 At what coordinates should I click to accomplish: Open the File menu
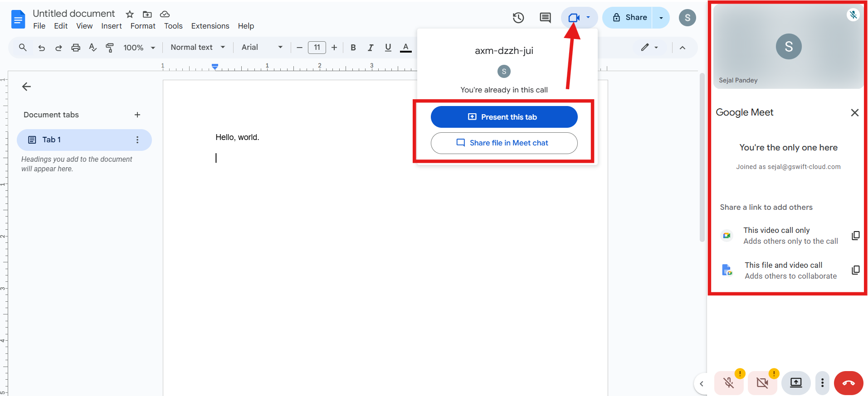coord(39,26)
